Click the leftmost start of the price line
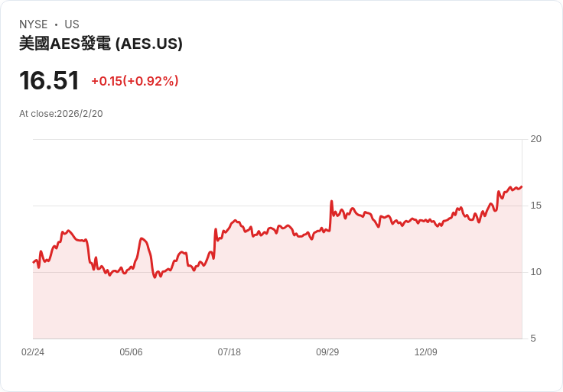 [x=34, y=262]
